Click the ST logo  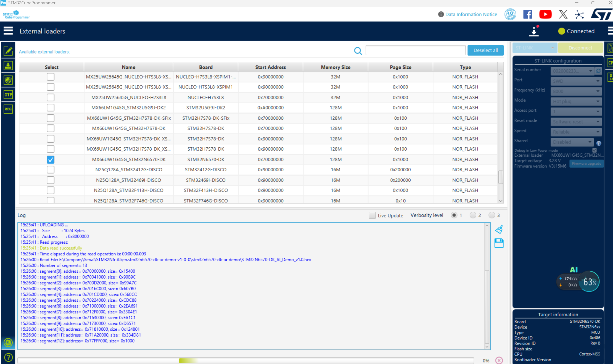[x=601, y=14]
